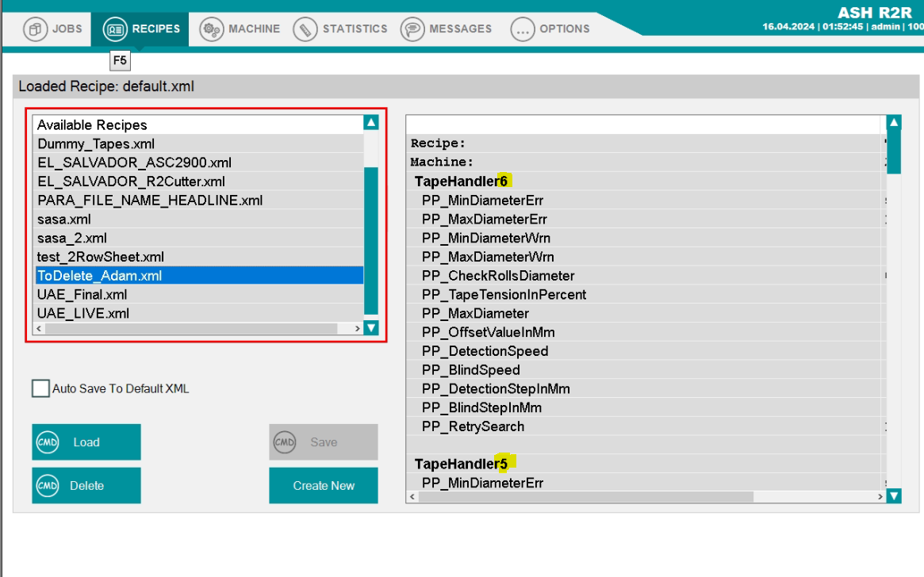Enable Auto Save To Default XML
Screen dimensions: 924x577
click(40, 388)
